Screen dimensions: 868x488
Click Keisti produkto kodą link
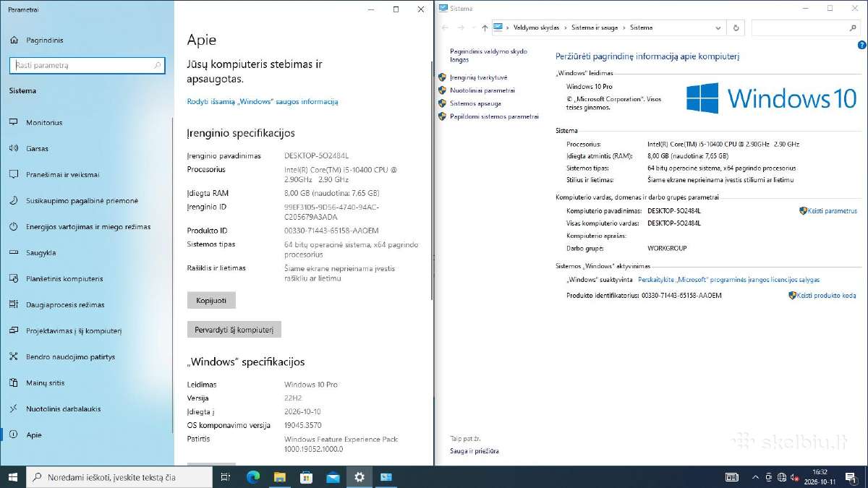(826, 296)
